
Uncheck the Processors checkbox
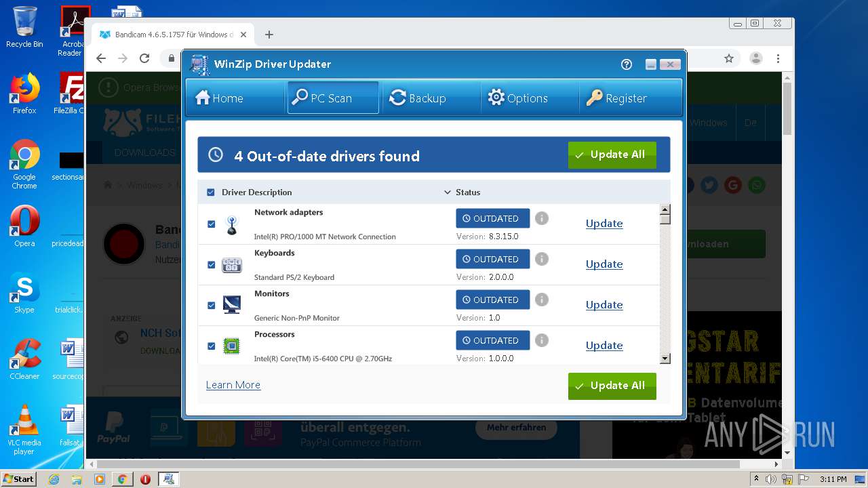click(x=211, y=346)
